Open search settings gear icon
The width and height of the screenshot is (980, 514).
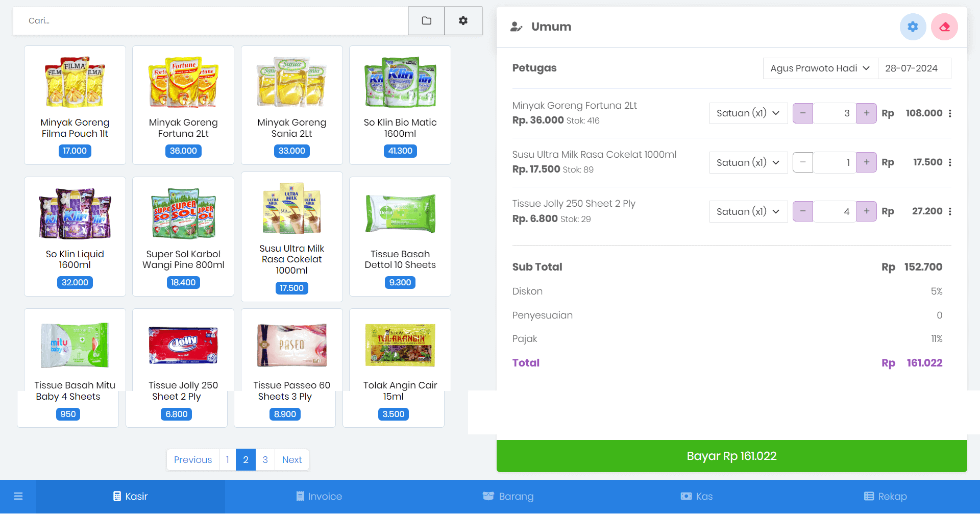click(x=463, y=21)
